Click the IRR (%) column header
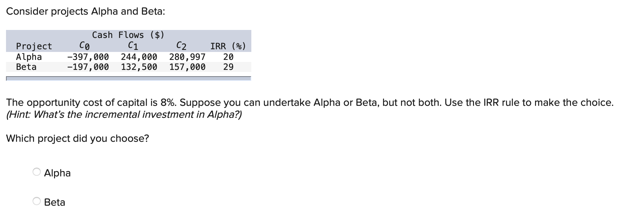This screenshot has height=221, width=644. point(228,46)
